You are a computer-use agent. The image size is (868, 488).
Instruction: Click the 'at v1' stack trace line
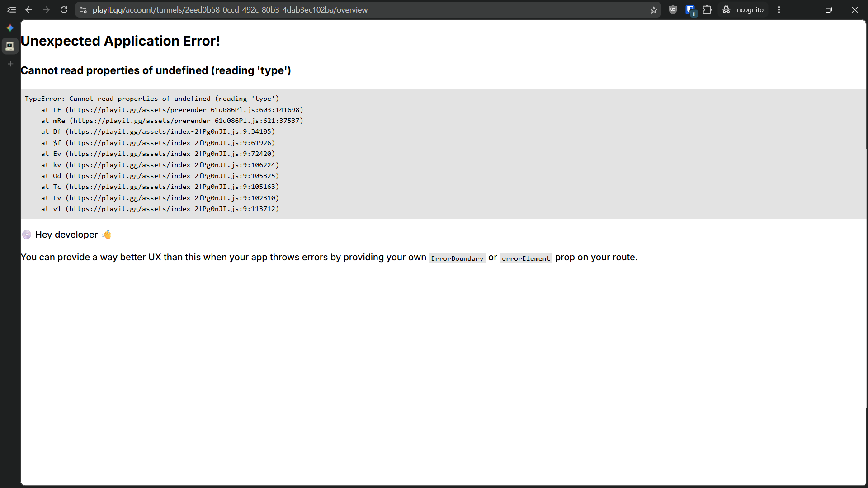click(x=160, y=209)
